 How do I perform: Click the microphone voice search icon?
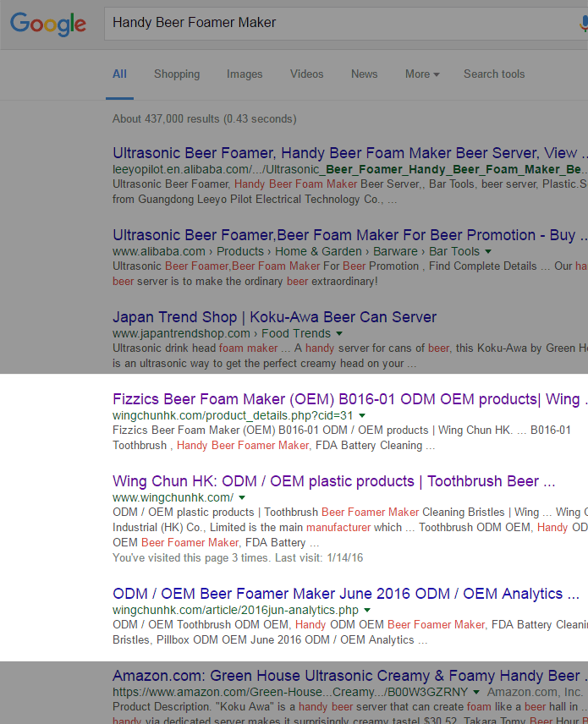point(584,23)
